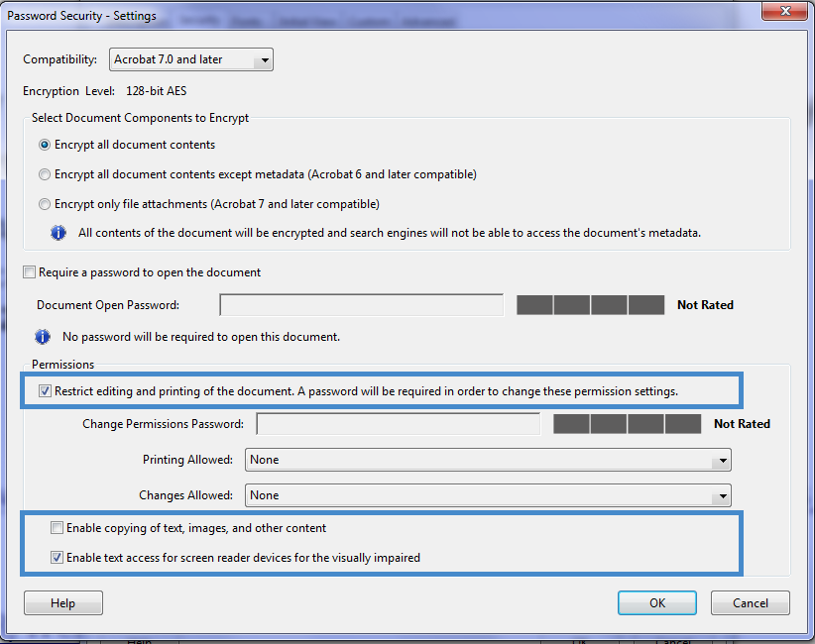The width and height of the screenshot is (815, 644).
Task: Click the Cancel button
Action: [750, 603]
